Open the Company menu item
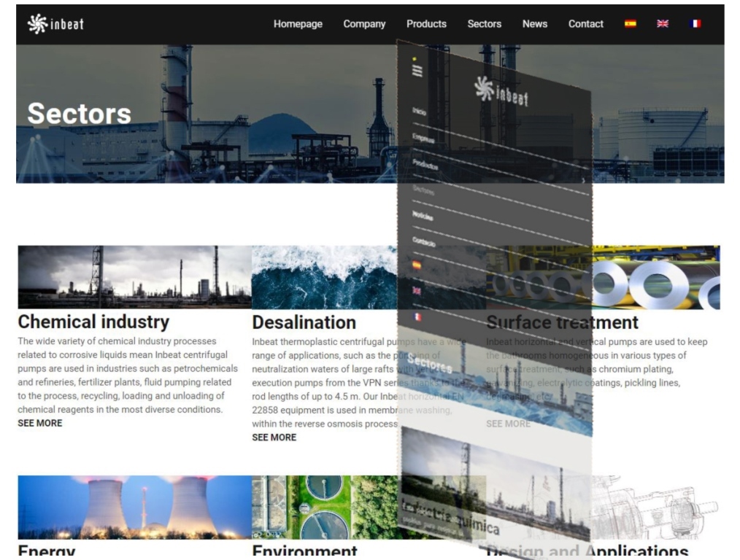This screenshot has width=740, height=560. tap(364, 24)
